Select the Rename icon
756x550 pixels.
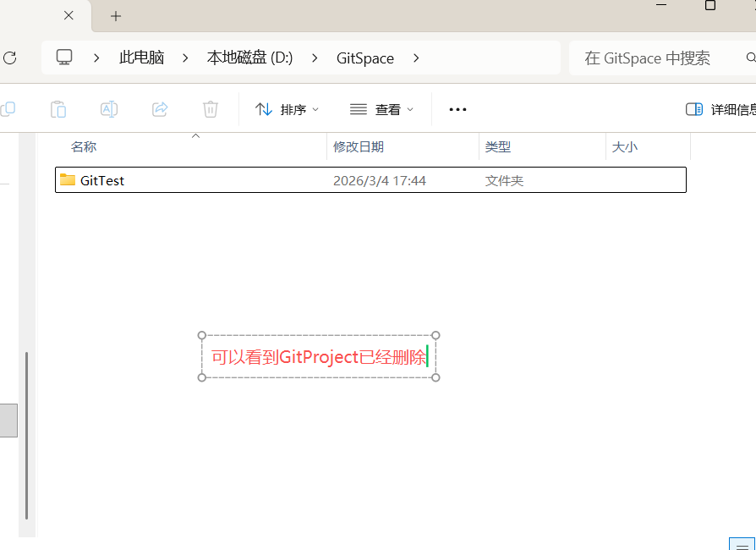108,109
